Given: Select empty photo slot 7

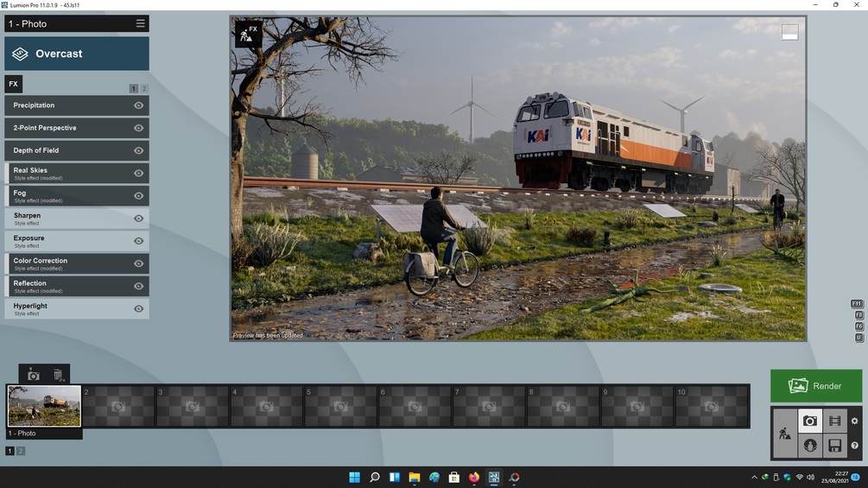Looking at the screenshot, I should coord(489,407).
